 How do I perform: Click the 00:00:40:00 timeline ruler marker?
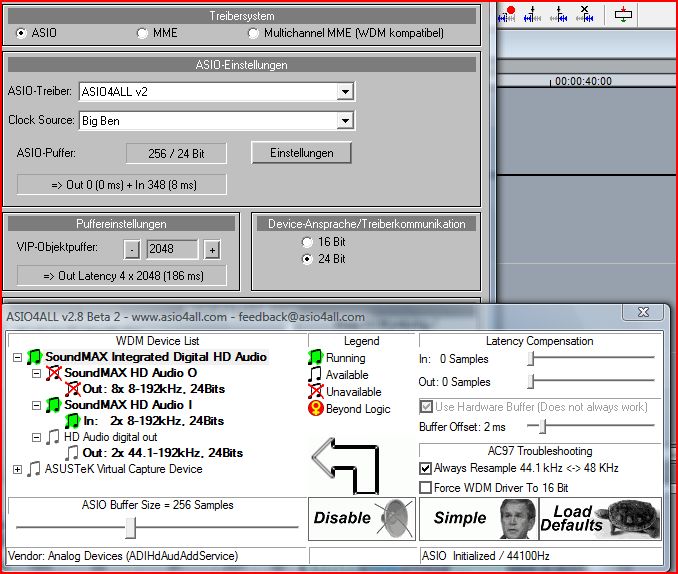[x=583, y=81]
